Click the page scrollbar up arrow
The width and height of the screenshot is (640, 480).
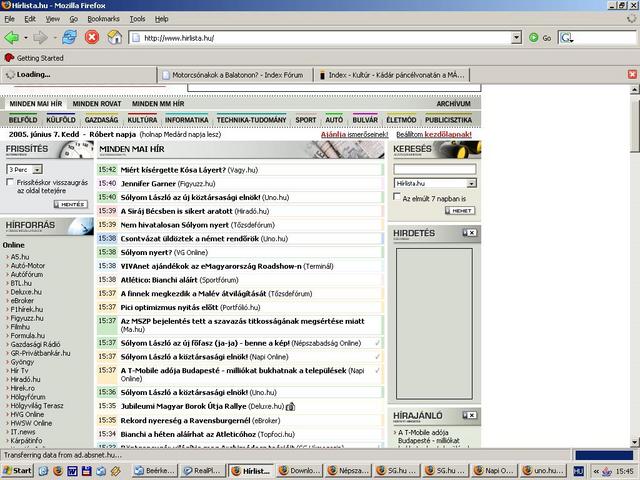[x=635, y=89]
